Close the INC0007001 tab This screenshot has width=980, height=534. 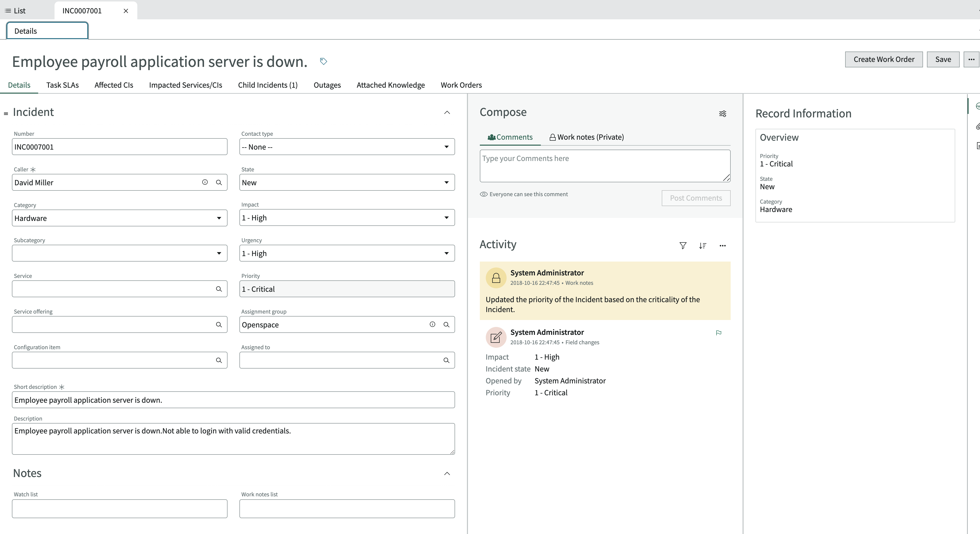click(x=126, y=11)
